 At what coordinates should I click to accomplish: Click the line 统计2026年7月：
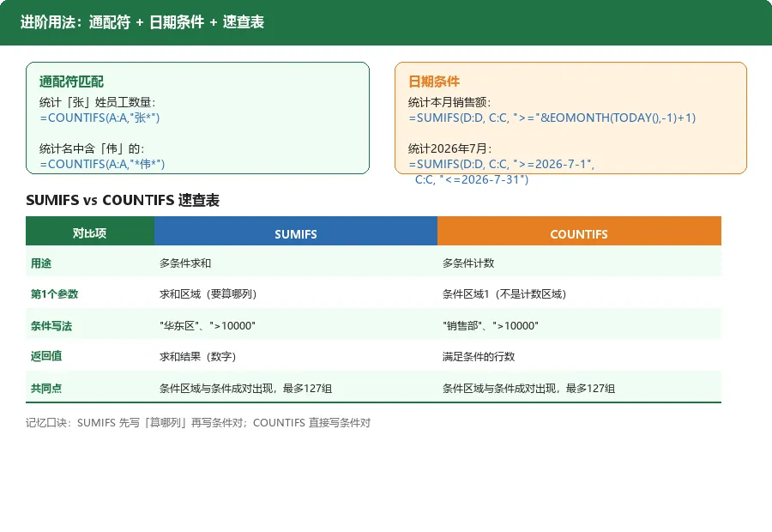pyautogui.click(x=450, y=148)
